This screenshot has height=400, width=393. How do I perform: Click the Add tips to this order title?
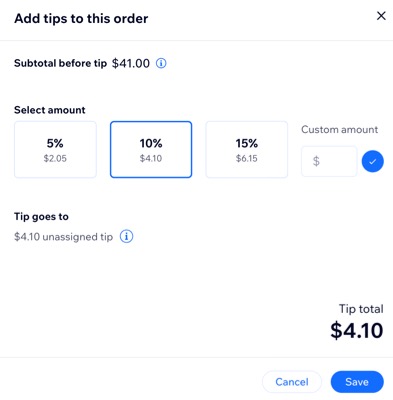tap(81, 18)
